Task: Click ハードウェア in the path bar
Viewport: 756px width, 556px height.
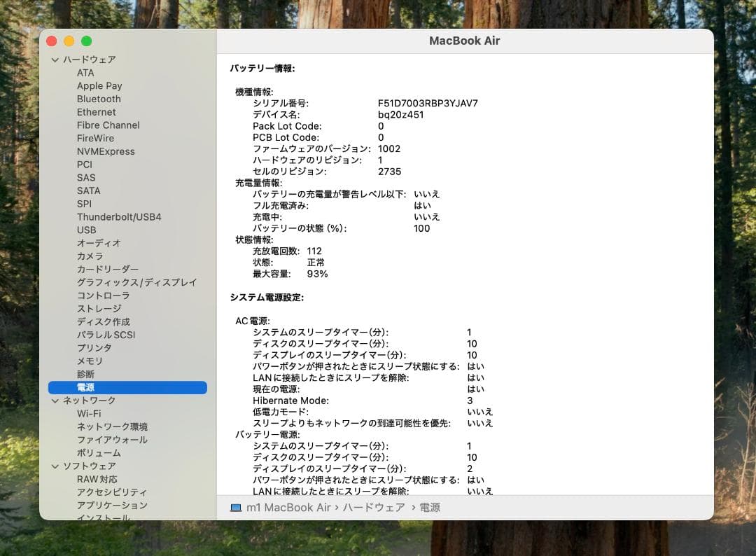Action: coord(374,508)
